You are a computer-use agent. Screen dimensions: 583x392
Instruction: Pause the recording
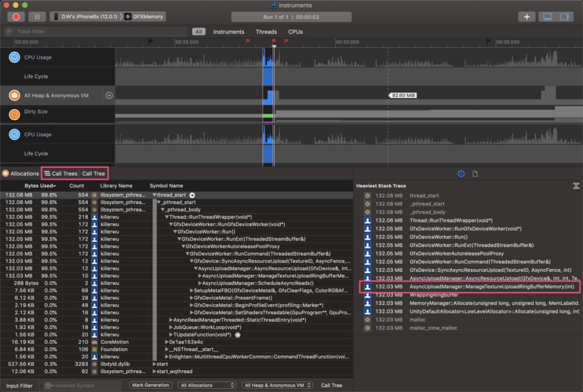coord(37,17)
